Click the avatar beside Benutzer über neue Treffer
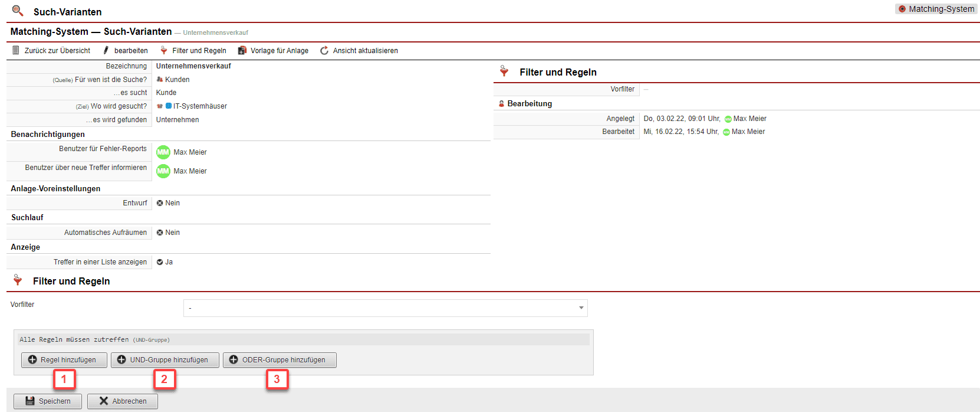980x412 pixels. (163, 171)
